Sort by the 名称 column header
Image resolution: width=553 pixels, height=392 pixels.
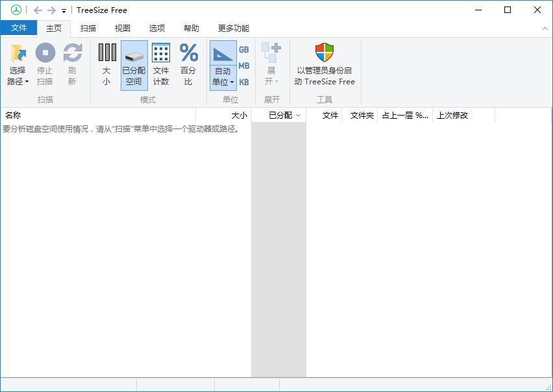[98, 116]
